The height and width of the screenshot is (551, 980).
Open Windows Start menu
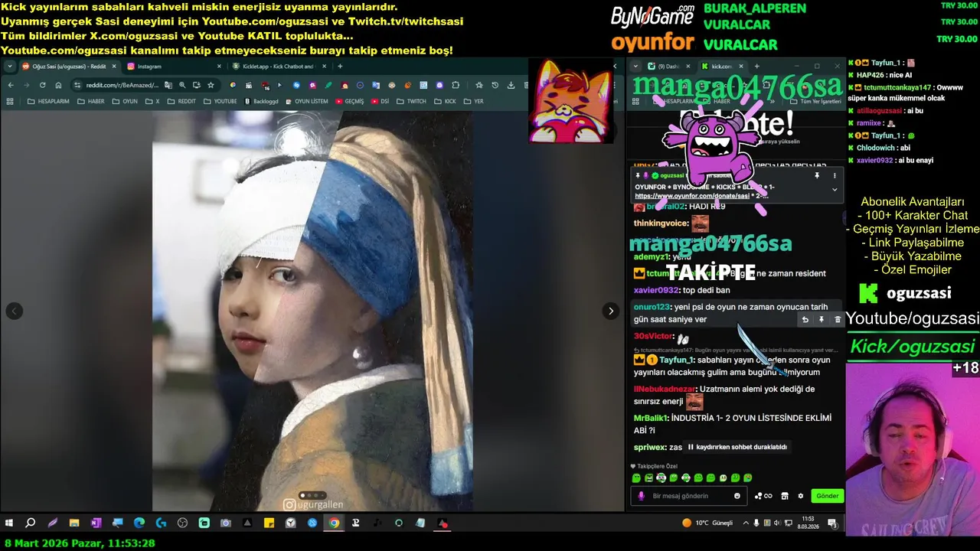coord(9,523)
